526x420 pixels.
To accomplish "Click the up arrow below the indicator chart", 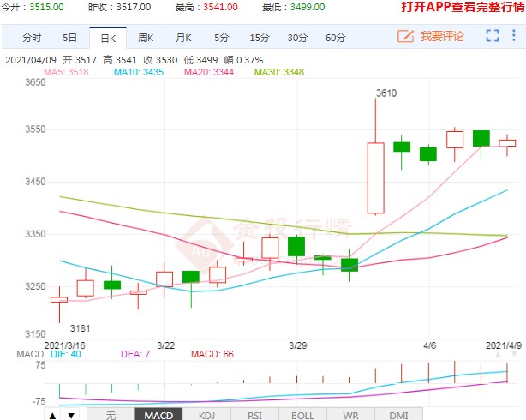I will (53, 415).
